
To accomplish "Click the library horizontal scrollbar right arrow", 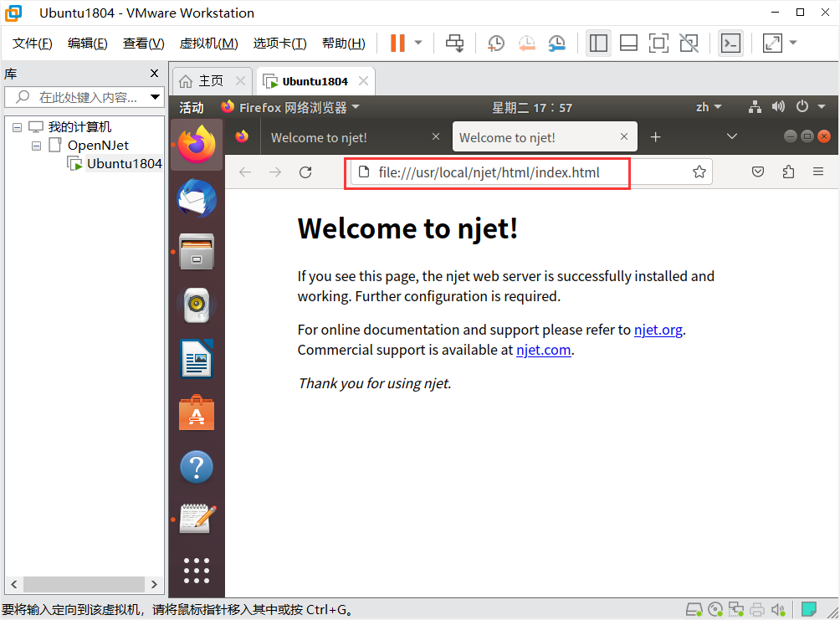I will click(154, 584).
